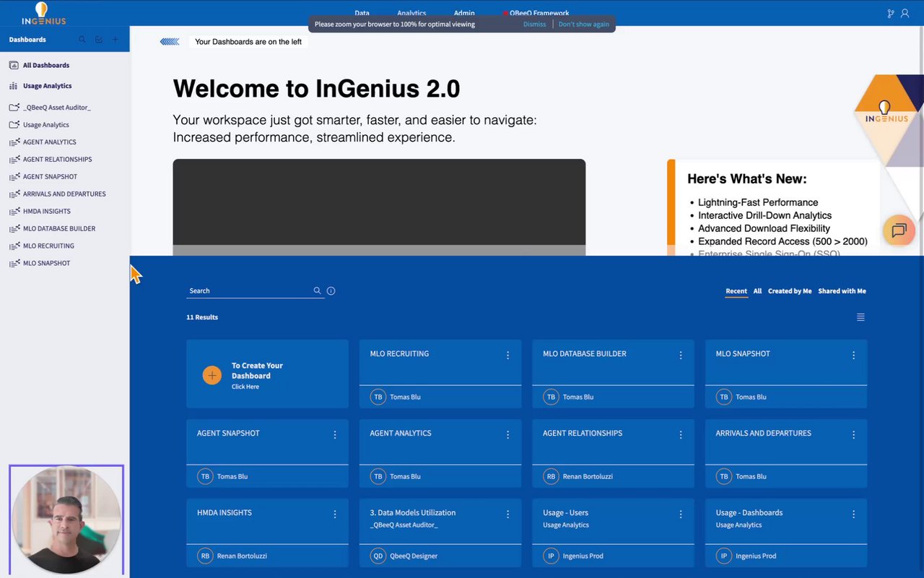
Task: Switch to list view with the lines icon
Action: (x=860, y=317)
